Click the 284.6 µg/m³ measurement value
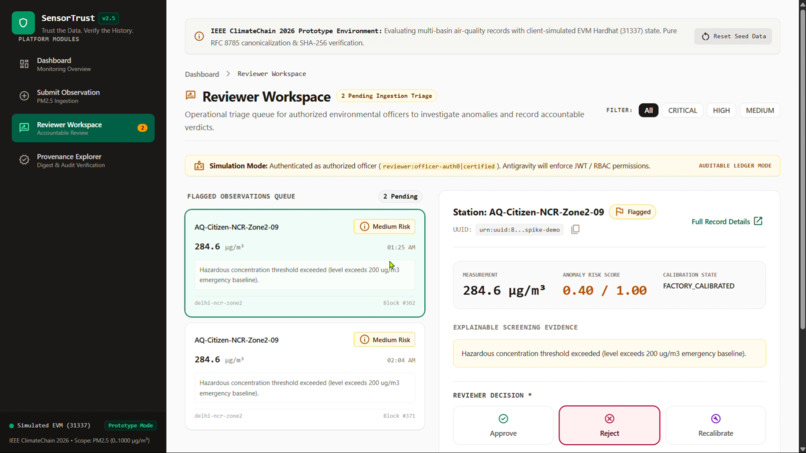The image size is (806, 453). (504, 291)
